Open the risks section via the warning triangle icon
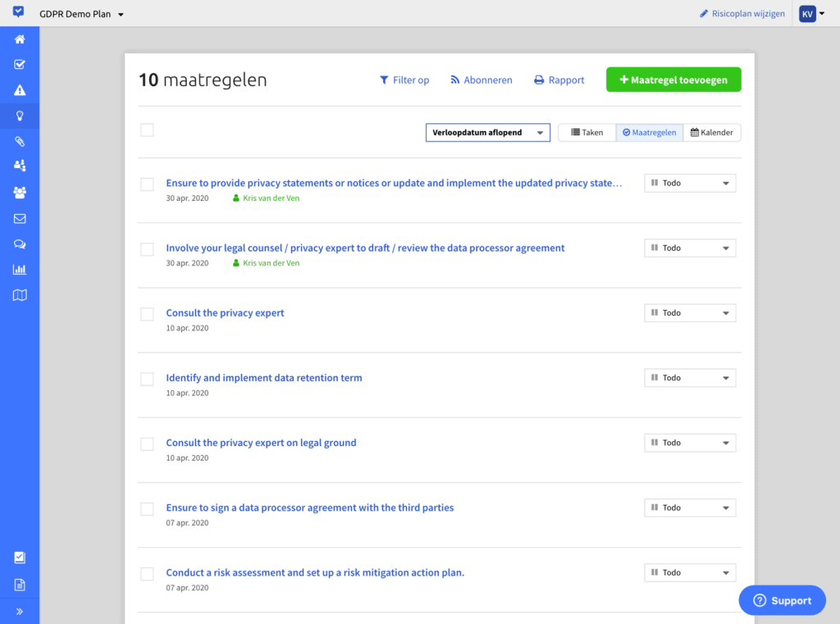Screen dimensions: 840x624 coord(20,89)
